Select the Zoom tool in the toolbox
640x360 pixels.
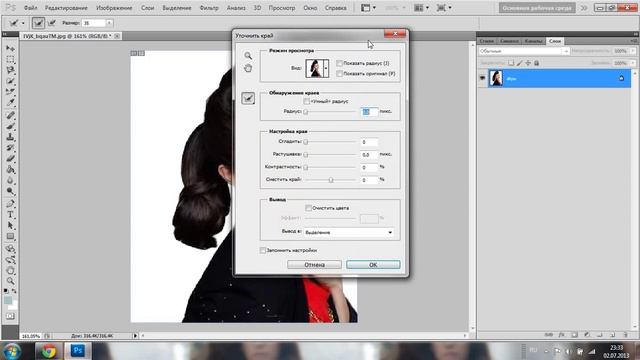(x=10, y=281)
